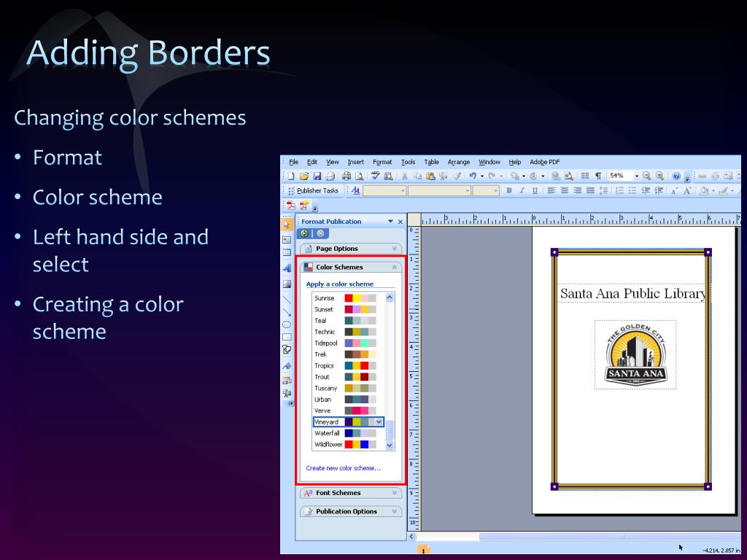Open the Adobe PDF menu
Viewport: 747px width, 560px height.
pos(544,162)
